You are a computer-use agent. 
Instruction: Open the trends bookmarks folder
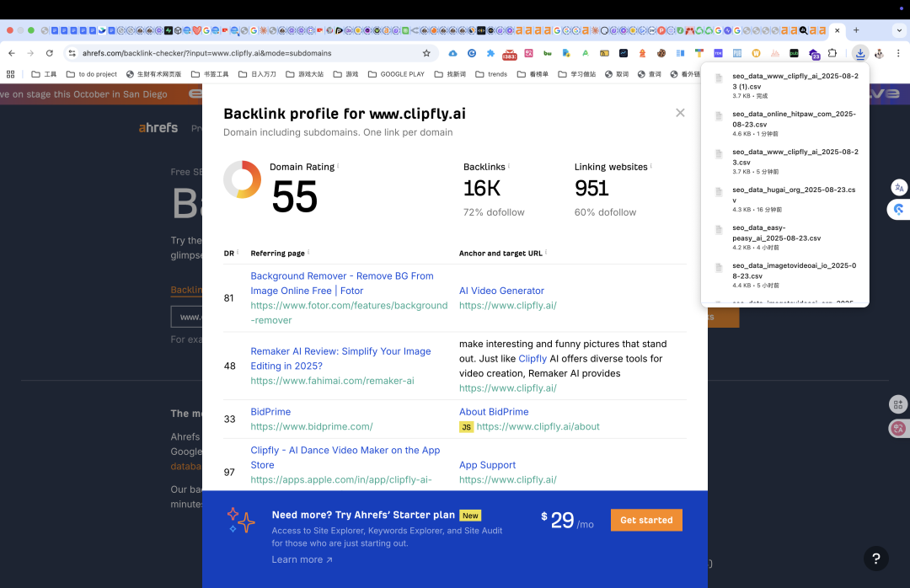[491, 74]
